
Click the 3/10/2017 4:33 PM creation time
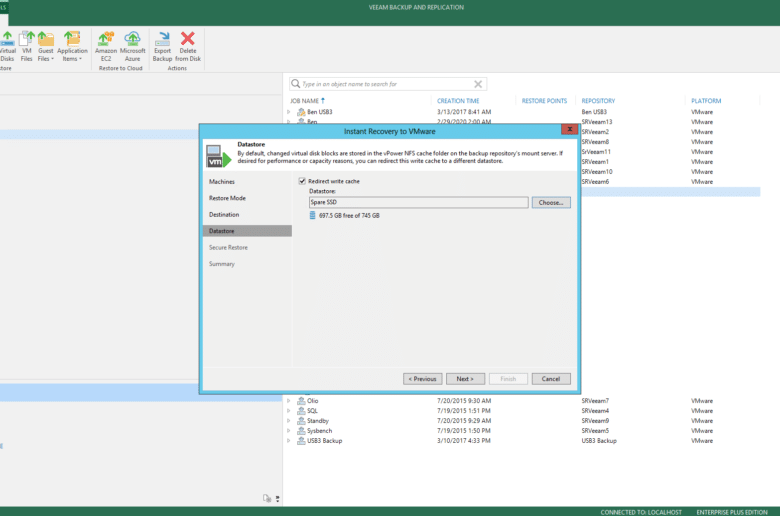(464, 440)
